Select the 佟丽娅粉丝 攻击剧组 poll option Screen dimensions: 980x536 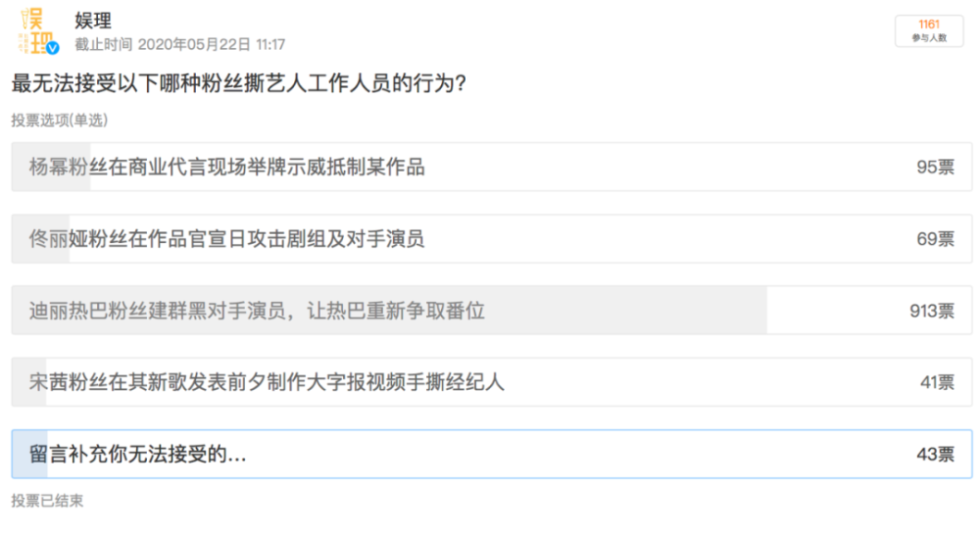pos(492,239)
